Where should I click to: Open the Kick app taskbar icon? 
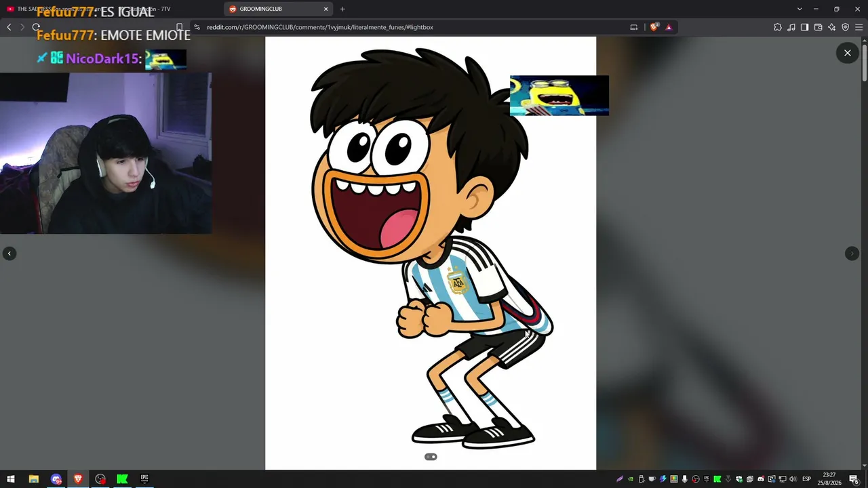(x=122, y=479)
